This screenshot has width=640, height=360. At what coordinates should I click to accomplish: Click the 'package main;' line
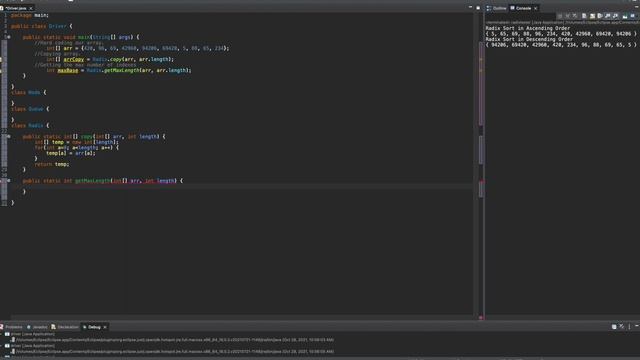[30, 15]
